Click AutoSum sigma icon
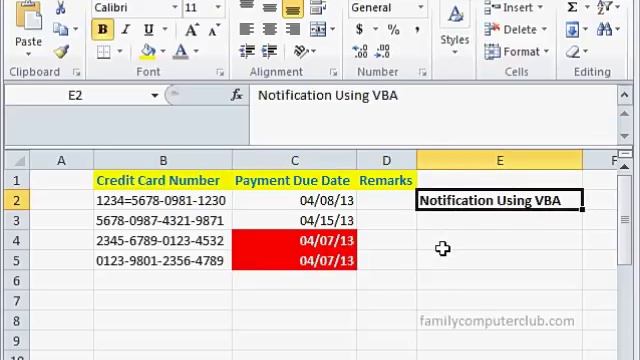The height and width of the screenshot is (360, 640). (x=572, y=7)
